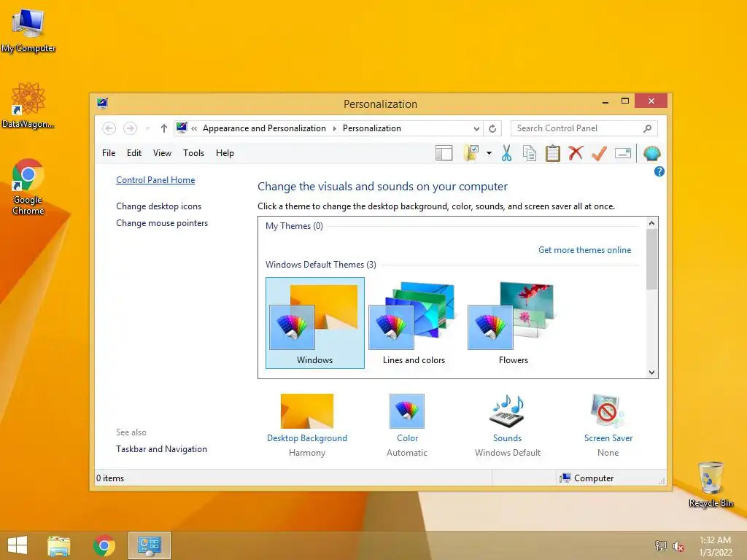Click the network tray icon
The width and height of the screenshot is (747, 560).
click(660, 545)
